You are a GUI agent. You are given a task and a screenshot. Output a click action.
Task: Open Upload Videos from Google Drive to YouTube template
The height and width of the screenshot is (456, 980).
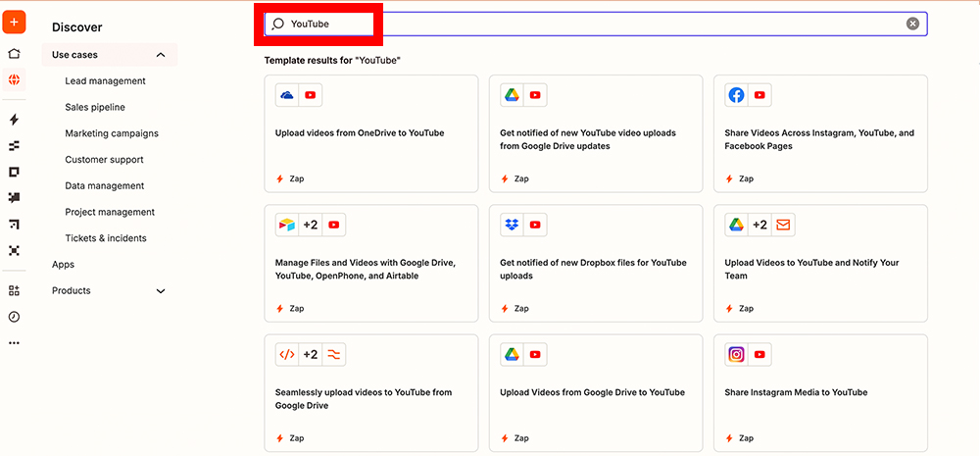pyautogui.click(x=596, y=393)
